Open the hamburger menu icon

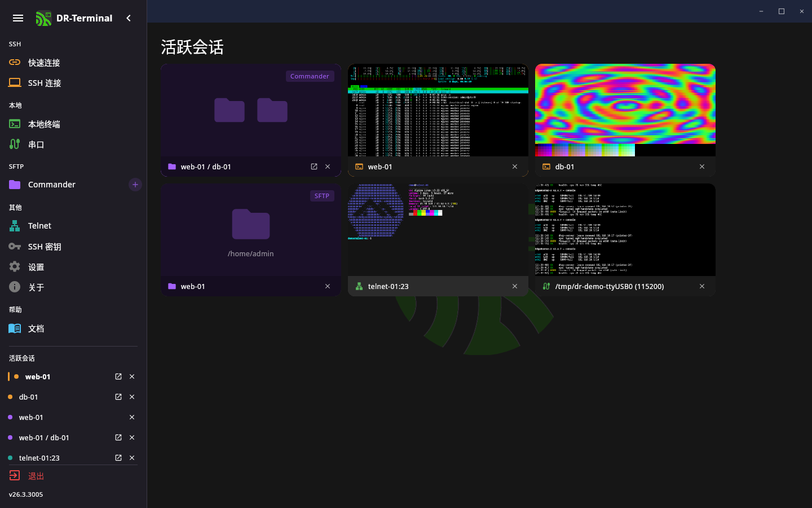click(18, 18)
